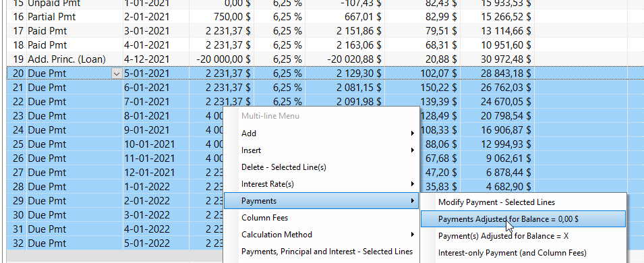Click the Calculation Method submenu arrow

412,234
